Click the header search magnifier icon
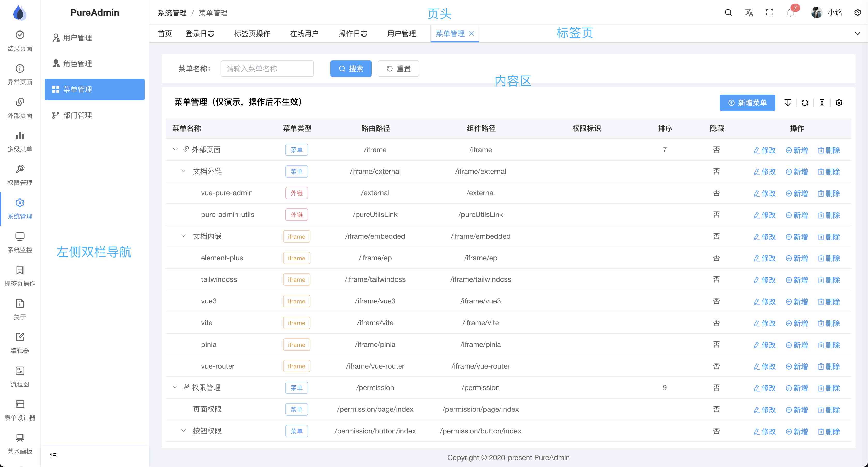Image resolution: width=868 pixels, height=467 pixels. pos(728,13)
